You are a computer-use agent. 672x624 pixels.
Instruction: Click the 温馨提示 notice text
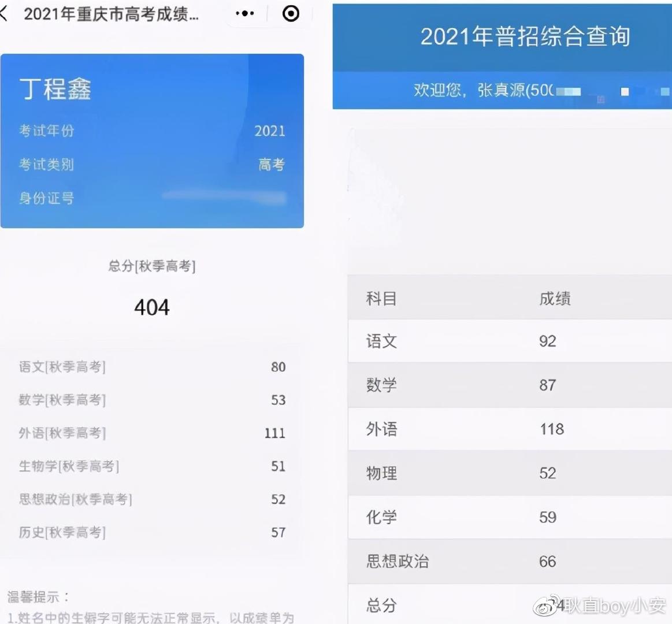click(38, 597)
